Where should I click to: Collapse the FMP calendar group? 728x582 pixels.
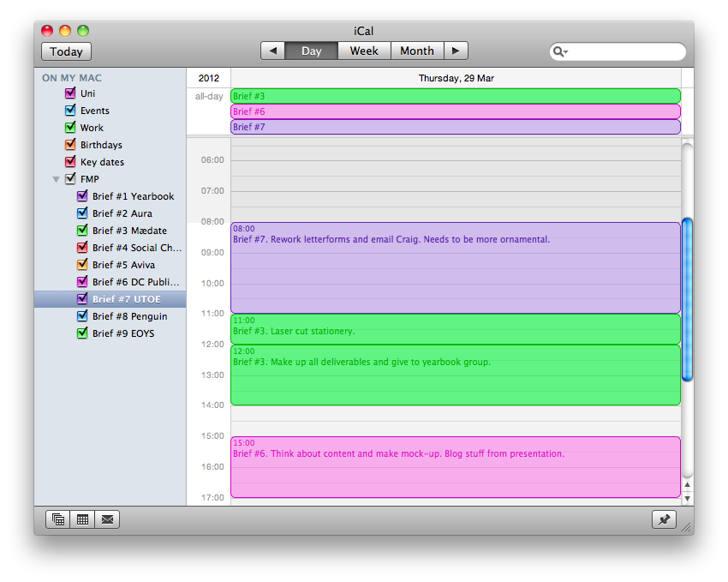coord(57,179)
